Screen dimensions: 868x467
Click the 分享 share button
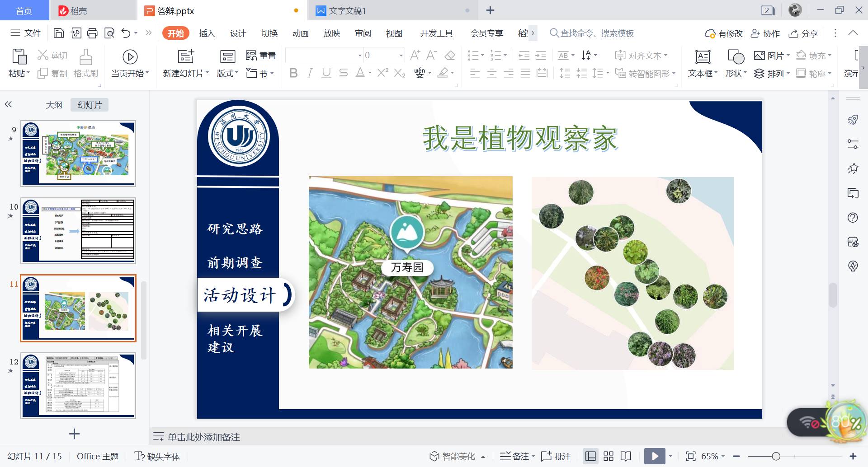(803, 33)
